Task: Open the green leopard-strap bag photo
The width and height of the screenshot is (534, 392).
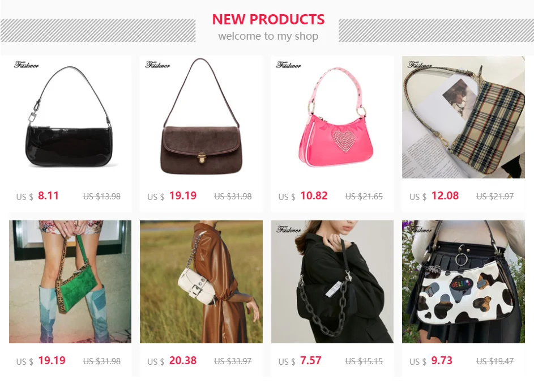Action: tap(70, 282)
